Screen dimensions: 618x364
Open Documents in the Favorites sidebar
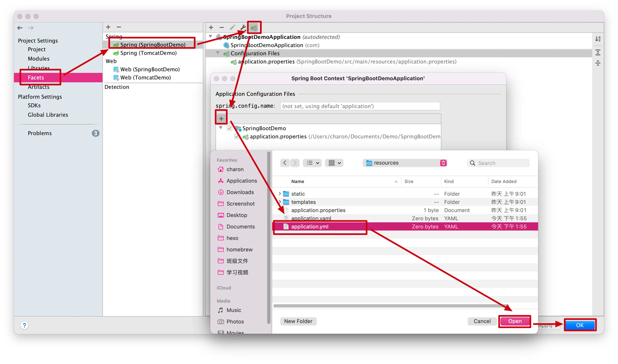[x=236, y=227]
